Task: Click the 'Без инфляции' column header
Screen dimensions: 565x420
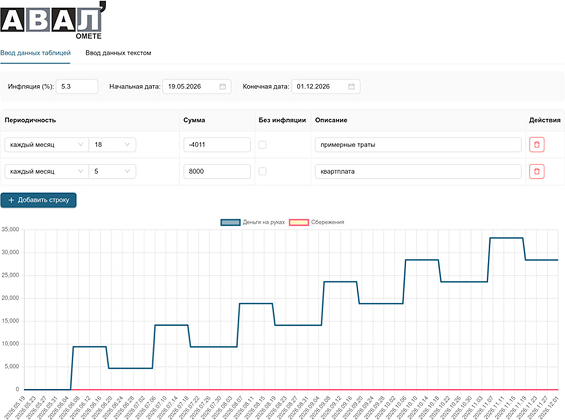Action: (x=282, y=120)
